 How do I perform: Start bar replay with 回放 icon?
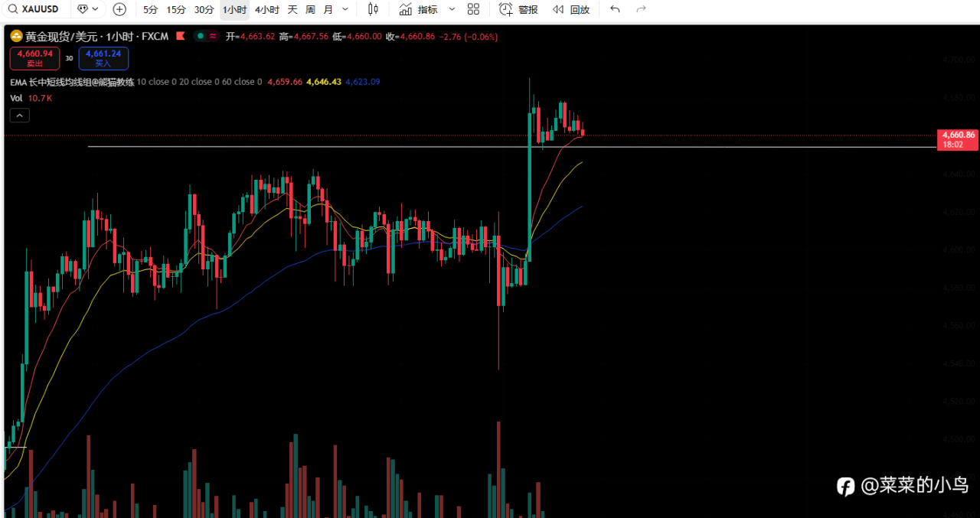click(559, 9)
